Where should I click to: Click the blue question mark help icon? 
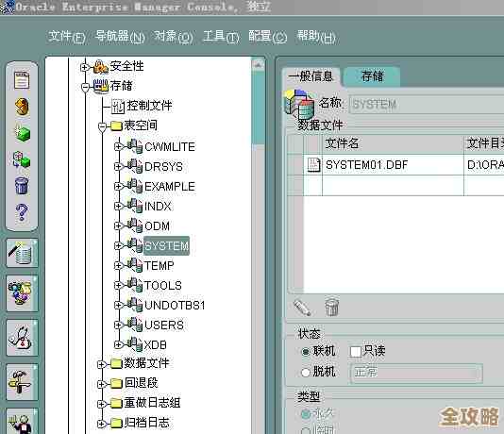[x=22, y=212]
